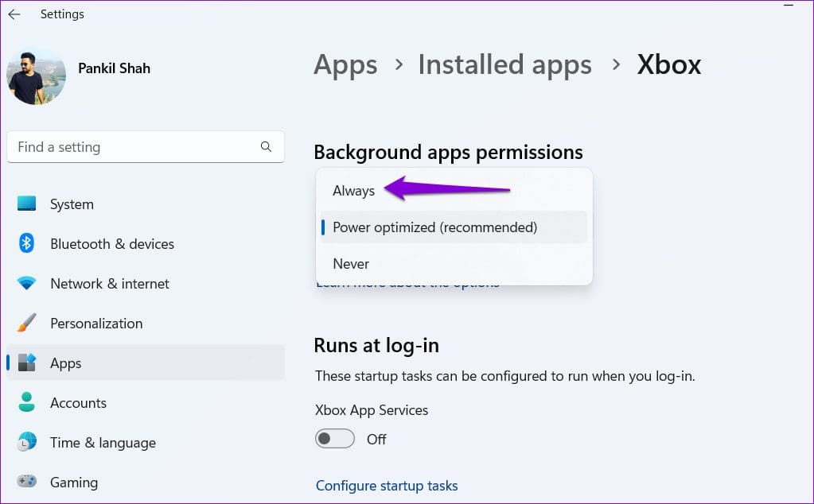Image resolution: width=814 pixels, height=504 pixels.
Task: Open Time & language settings
Action: click(x=146, y=442)
